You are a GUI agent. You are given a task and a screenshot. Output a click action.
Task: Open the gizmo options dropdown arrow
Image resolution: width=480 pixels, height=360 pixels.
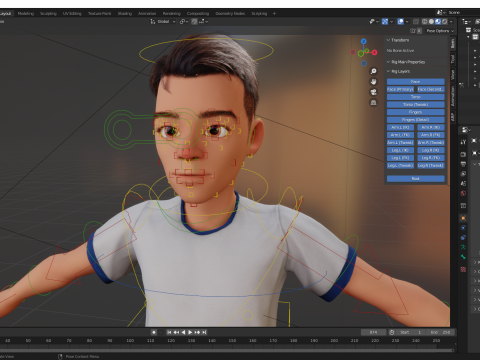(391, 21)
